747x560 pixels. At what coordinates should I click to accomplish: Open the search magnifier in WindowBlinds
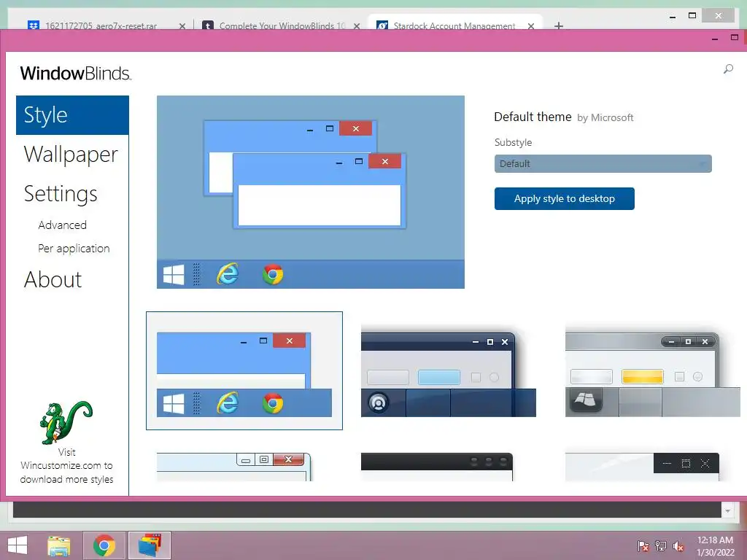pyautogui.click(x=728, y=69)
